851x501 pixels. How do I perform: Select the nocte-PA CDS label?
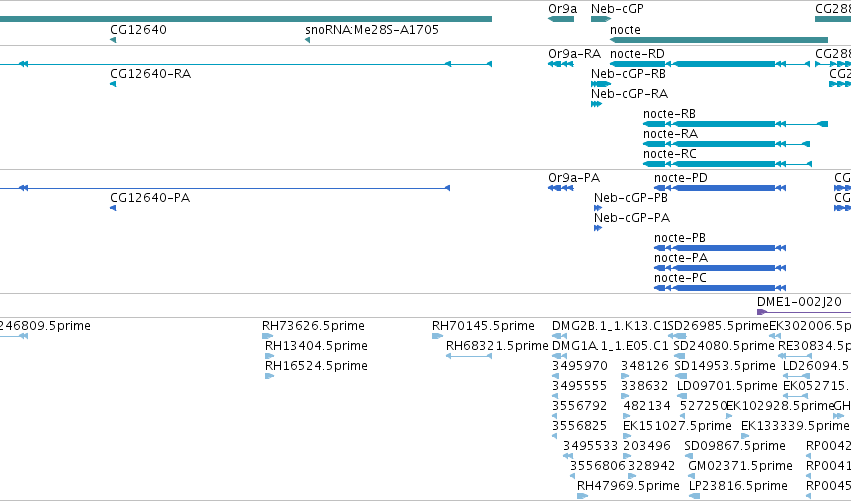coord(681,258)
